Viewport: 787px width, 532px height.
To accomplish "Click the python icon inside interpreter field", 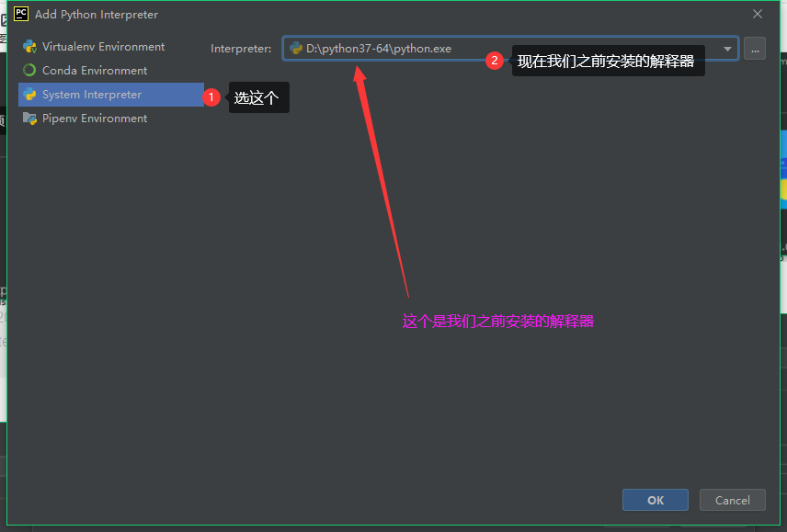I will 296,48.
